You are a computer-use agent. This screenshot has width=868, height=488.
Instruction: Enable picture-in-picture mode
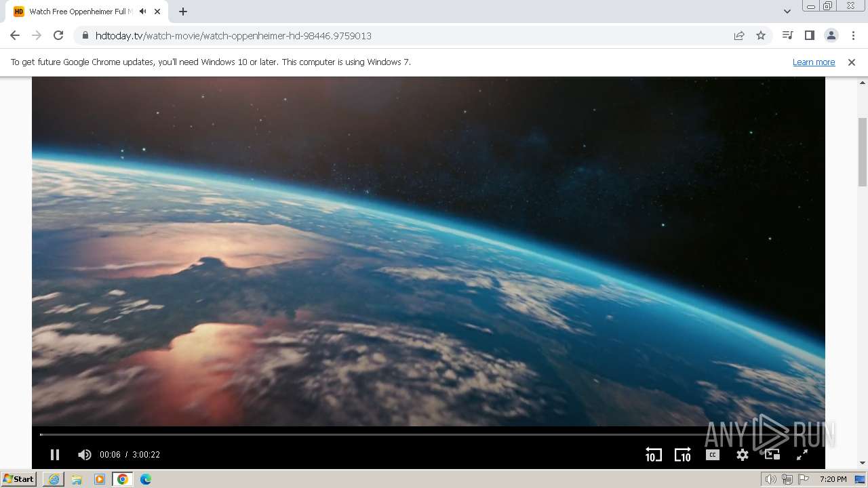point(772,455)
